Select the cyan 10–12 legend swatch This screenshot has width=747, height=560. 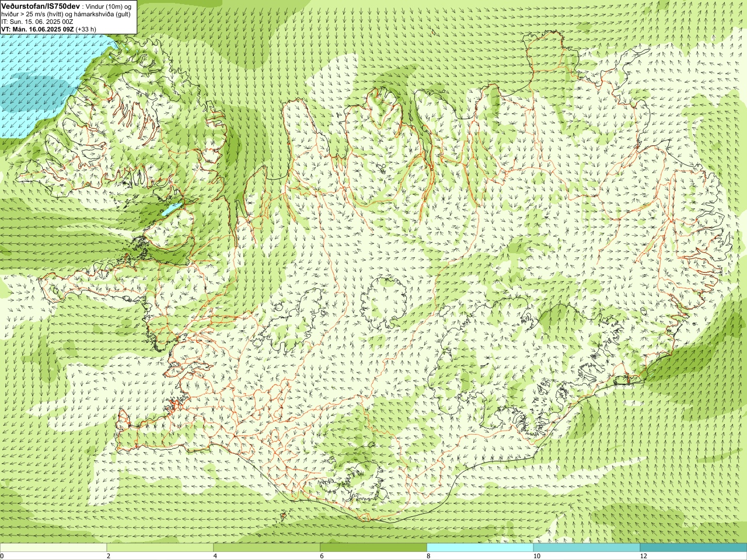[587, 548]
